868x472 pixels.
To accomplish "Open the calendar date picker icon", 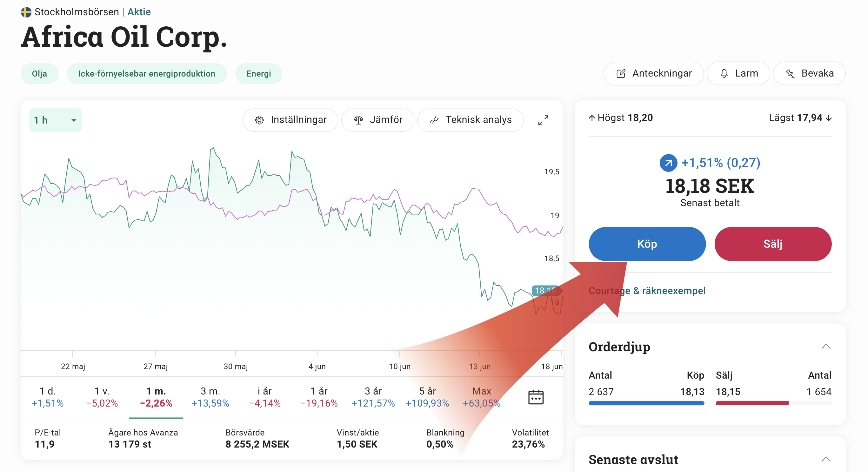I will (535, 397).
